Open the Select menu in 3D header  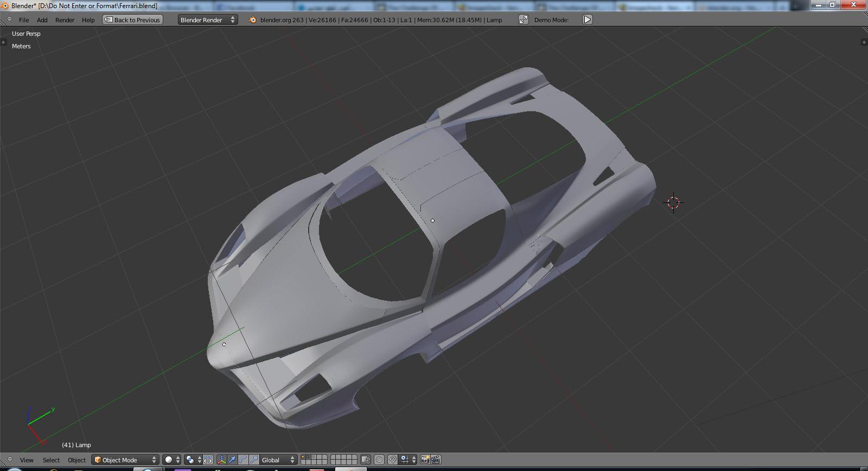tap(52, 460)
